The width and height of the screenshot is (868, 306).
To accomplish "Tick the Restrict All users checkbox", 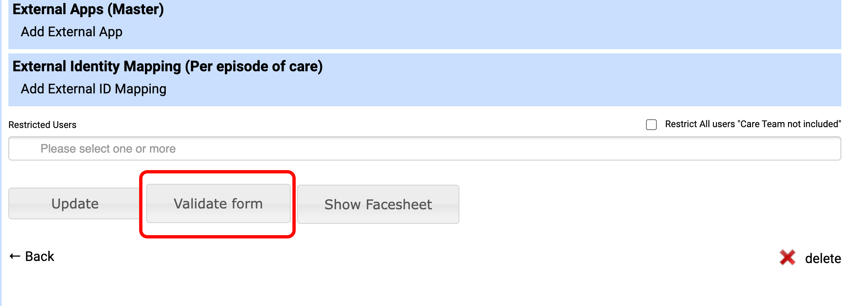I will [x=651, y=125].
